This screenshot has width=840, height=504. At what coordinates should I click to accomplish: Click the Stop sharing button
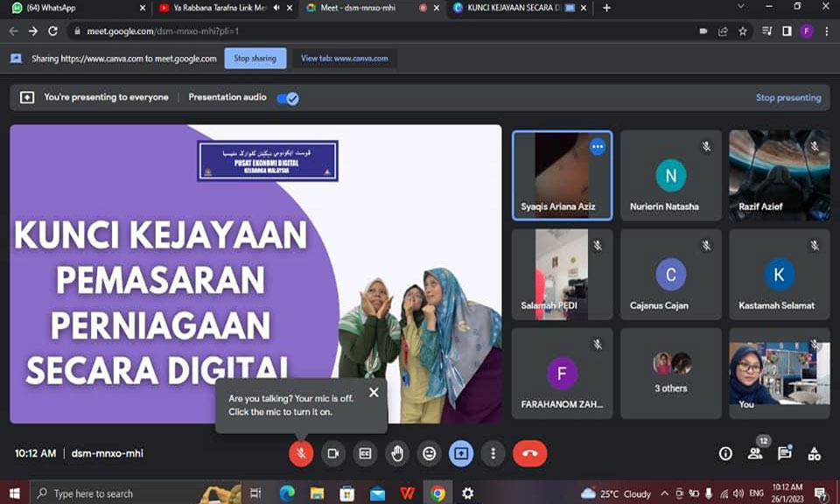[x=255, y=59]
